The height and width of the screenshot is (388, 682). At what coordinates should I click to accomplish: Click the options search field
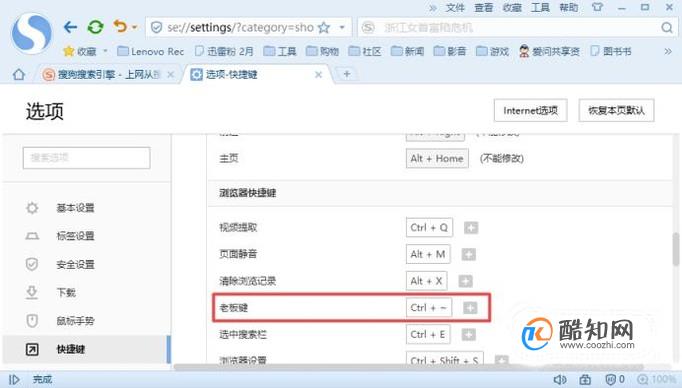(x=87, y=157)
